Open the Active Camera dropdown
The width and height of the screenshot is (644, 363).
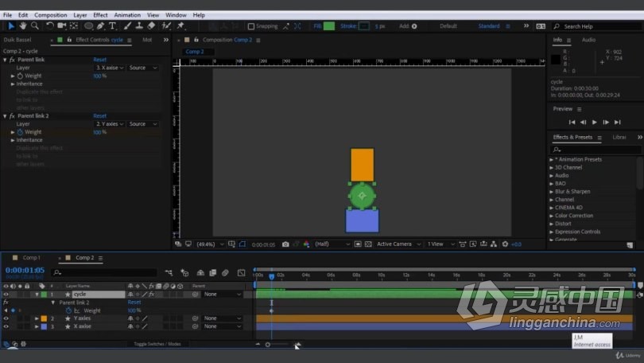[398, 244]
